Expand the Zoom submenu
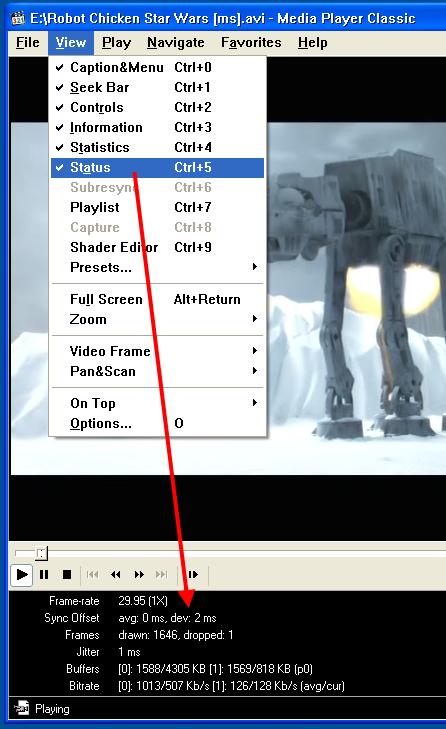This screenshot has height=729, width=446. [x=157, y=319]
